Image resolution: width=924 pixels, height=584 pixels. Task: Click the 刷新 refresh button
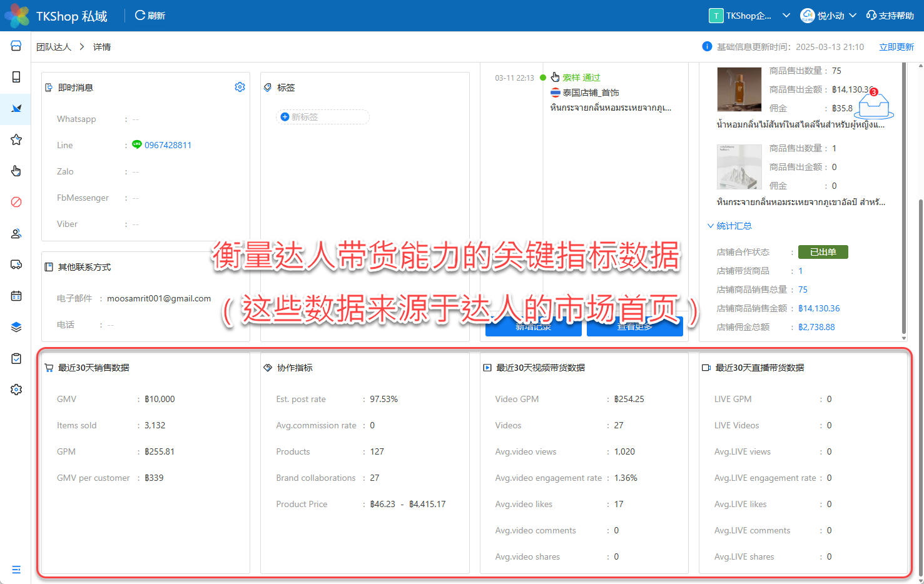pyautogui.click(x=150, y=16)
